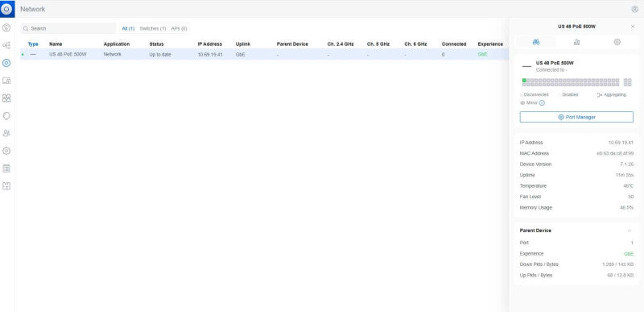Open the Dashboard sidebar icon

point(6,28)
